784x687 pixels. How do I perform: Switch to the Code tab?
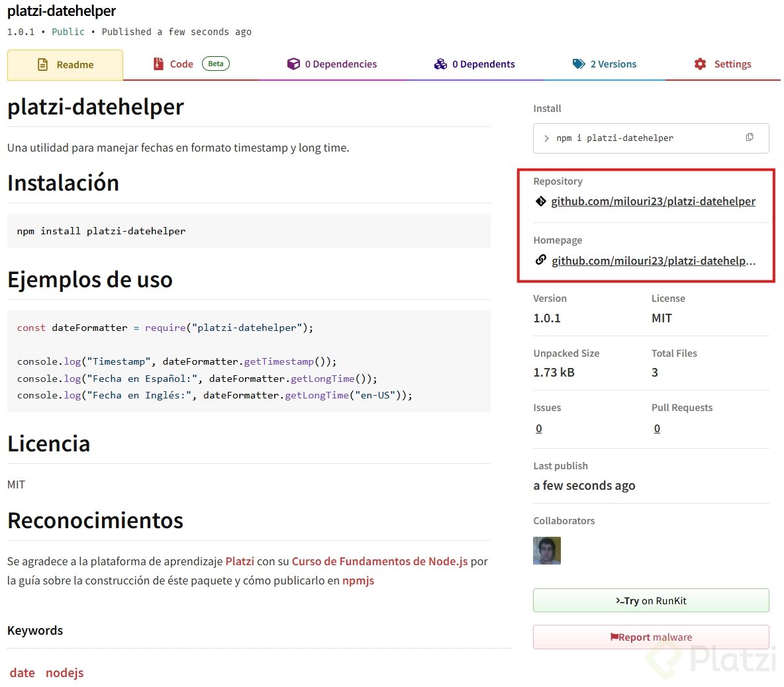click(x=191, y=64)
